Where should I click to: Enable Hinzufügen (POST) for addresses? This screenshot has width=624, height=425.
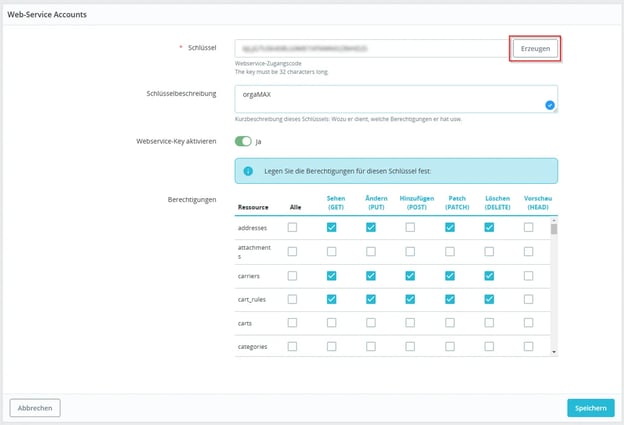[x=410, y=228]
